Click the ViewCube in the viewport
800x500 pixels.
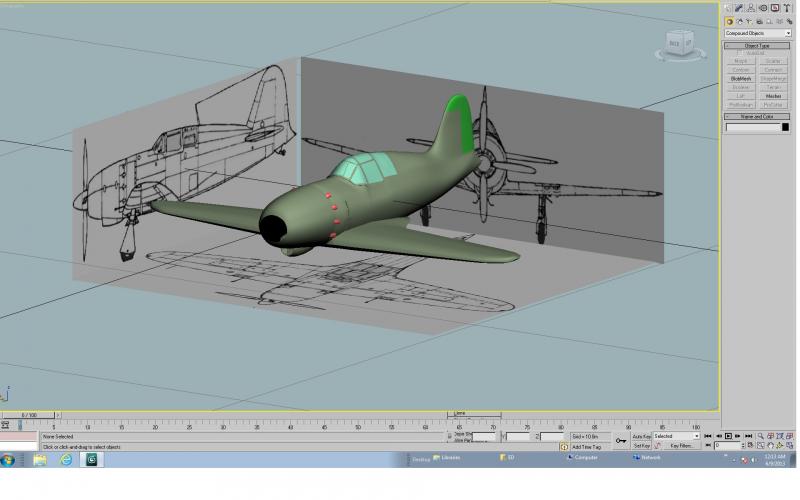coord(681,45)
